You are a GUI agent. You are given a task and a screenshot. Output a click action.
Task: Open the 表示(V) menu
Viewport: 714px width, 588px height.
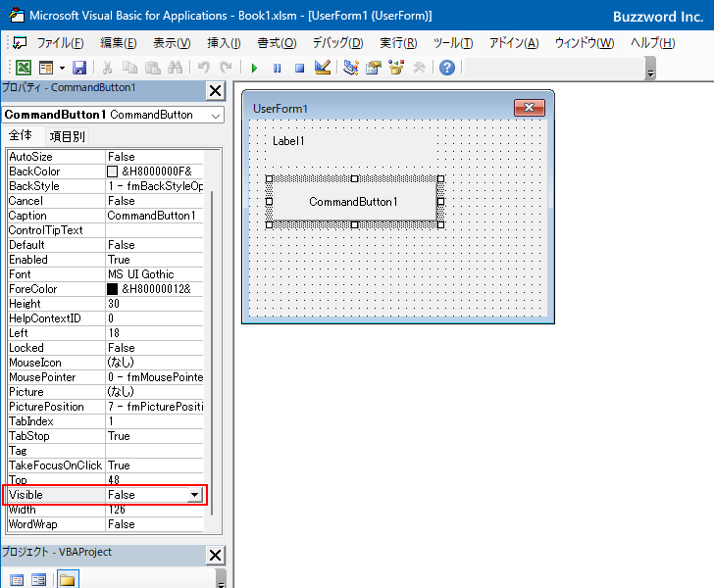[x=172, y=43]
